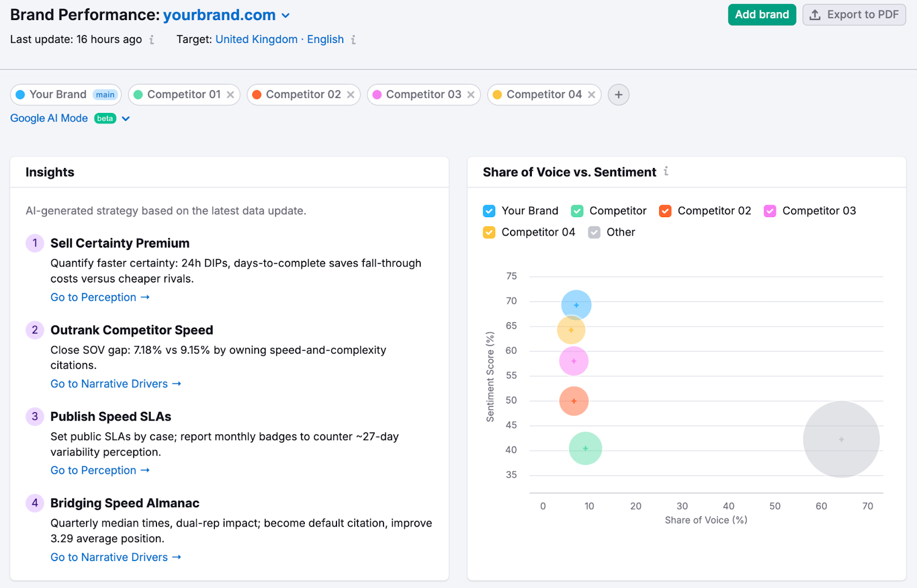Remove Competitor 02 with its X icon
This screenshot has height=588, width=917.
tap(351, 95)
